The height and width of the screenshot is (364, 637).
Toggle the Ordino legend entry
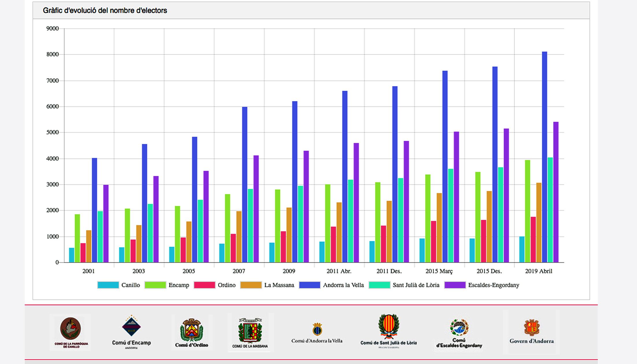(x=205, y=285)
